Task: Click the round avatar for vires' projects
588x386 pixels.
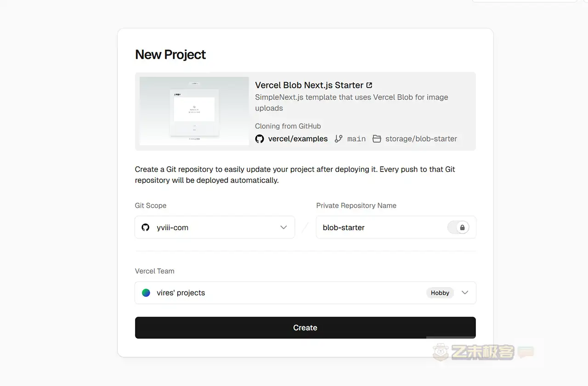Action: coord(146,293)
